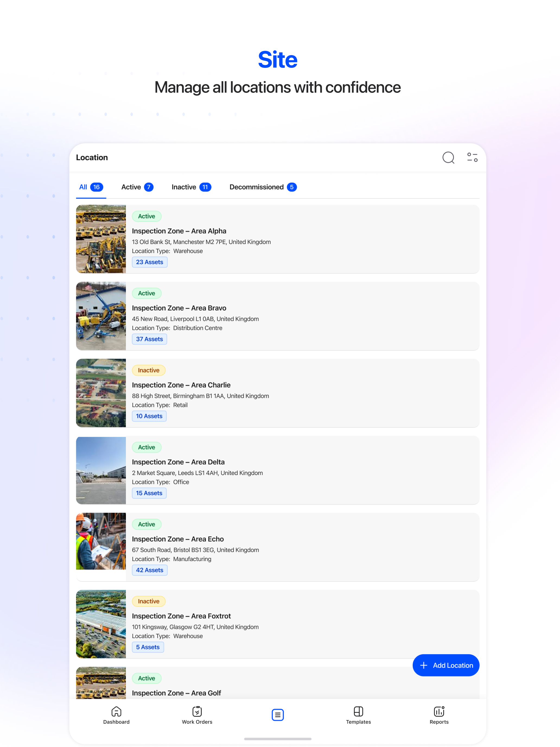The image size is (560, 747).
Task: Click the Active status tag on Area Alpha
Action: [147, 216]
